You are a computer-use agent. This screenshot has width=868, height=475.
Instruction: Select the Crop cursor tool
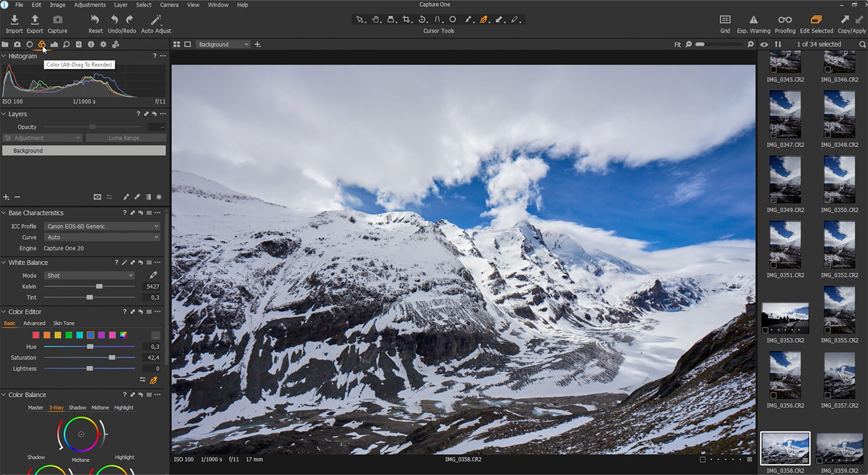point(407,20)
